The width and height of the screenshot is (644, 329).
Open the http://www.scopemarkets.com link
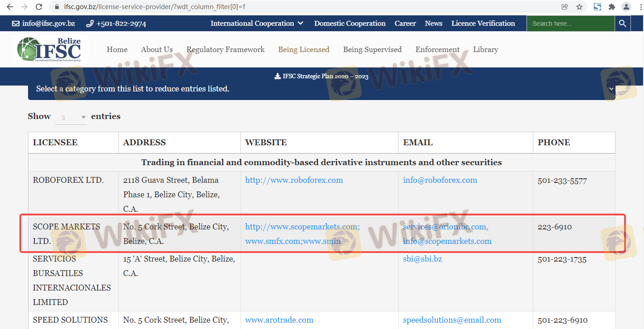click(x=301, y=227)
